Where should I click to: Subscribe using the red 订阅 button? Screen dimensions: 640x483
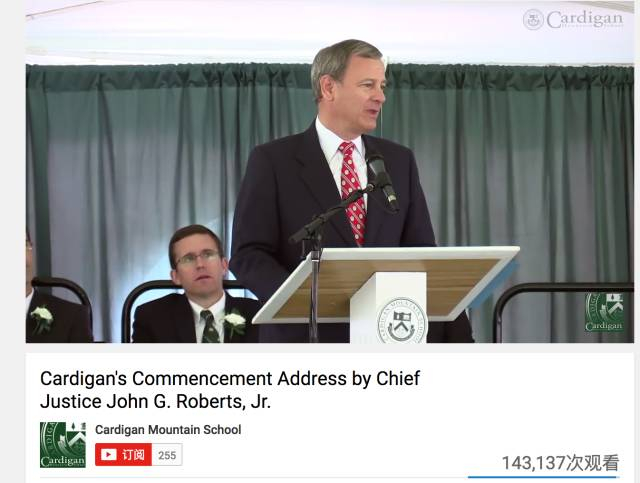point(123,454)
